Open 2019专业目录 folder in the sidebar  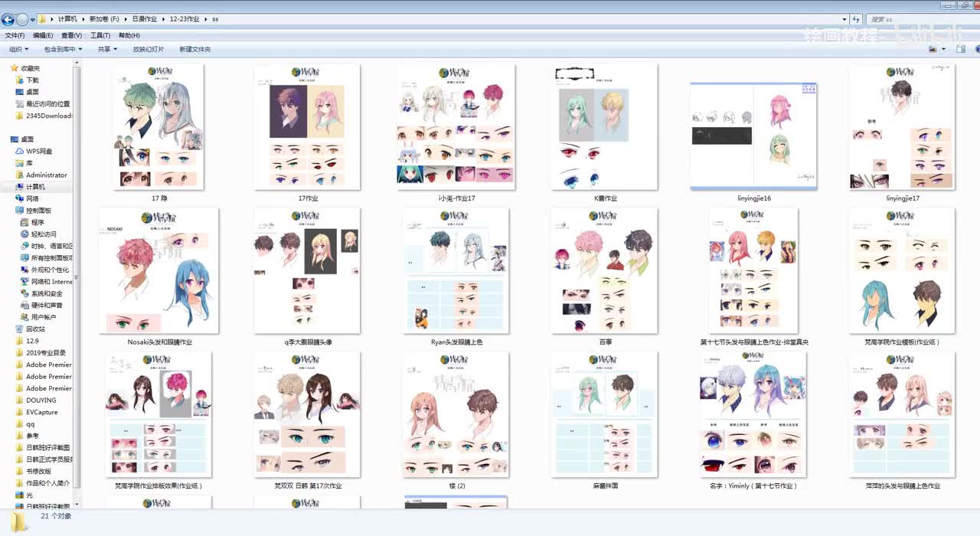40,352
